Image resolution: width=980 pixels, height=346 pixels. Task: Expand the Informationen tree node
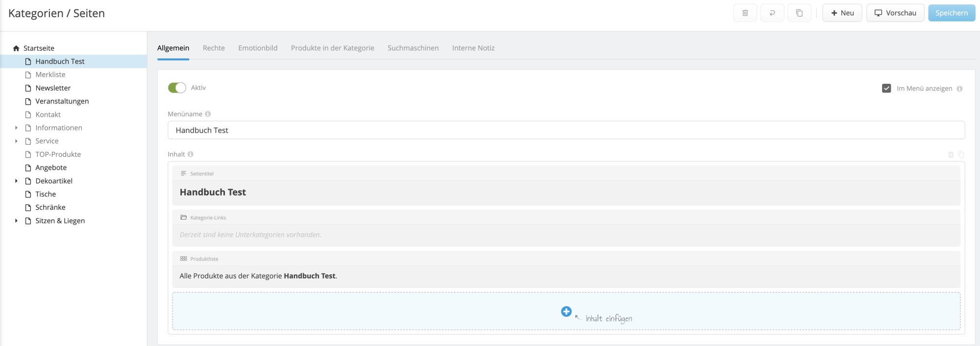pos(16,128)
